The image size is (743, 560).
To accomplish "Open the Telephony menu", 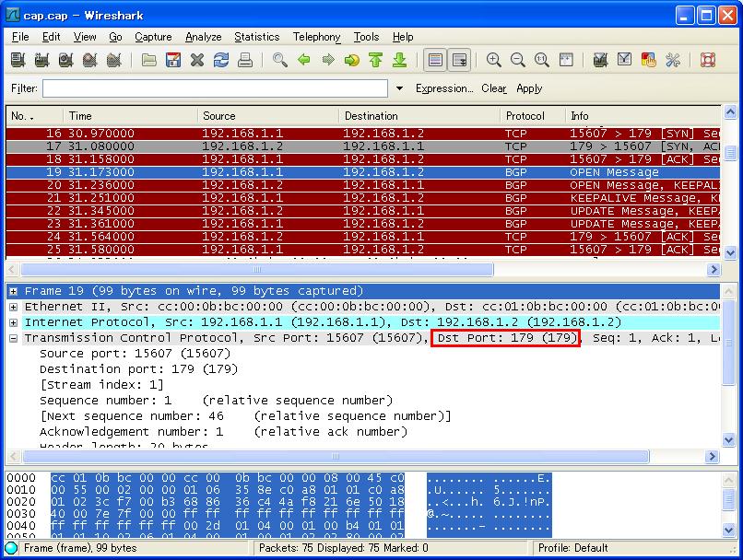I will pyautogui.click(x=316, y=37).
